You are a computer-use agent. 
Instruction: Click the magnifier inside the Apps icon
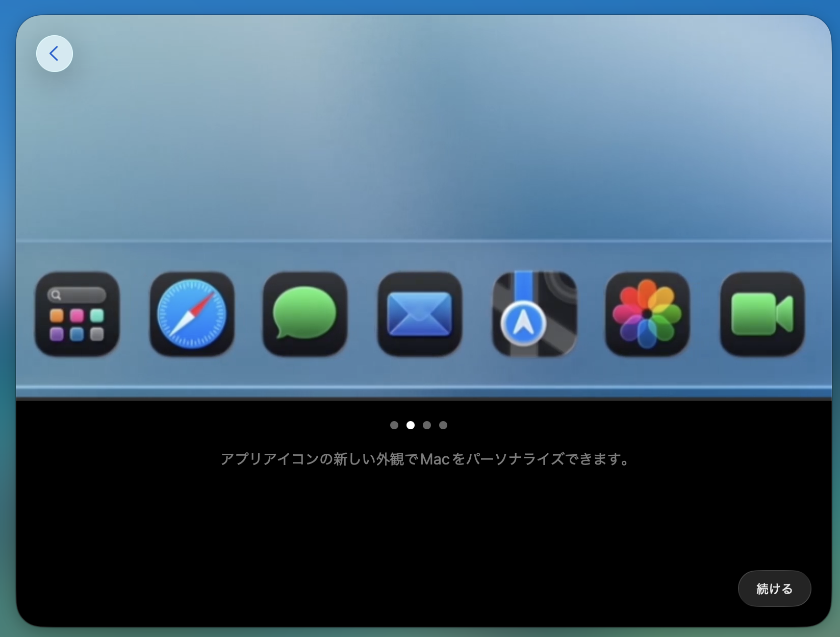[57, 295]
